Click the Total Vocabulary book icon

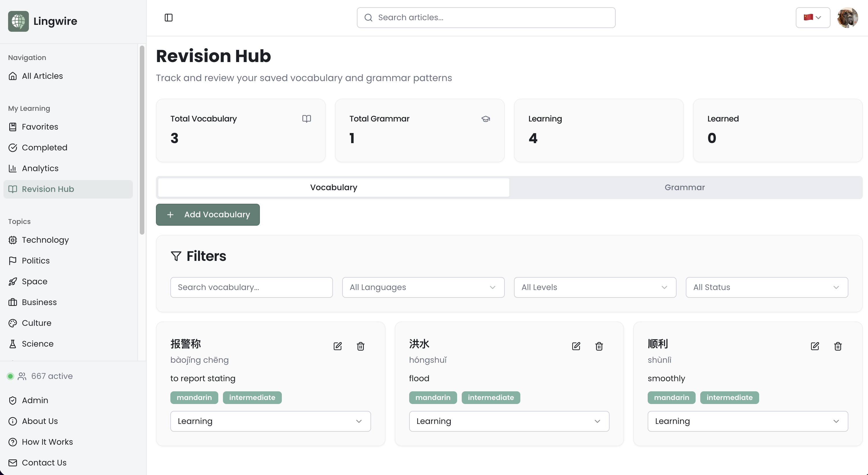click(306, 119)
